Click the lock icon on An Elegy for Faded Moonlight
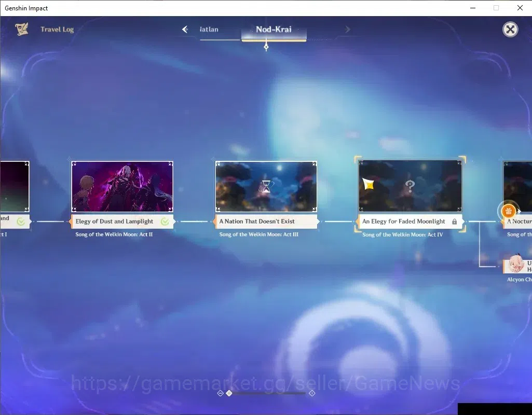 tap(454, 222)
